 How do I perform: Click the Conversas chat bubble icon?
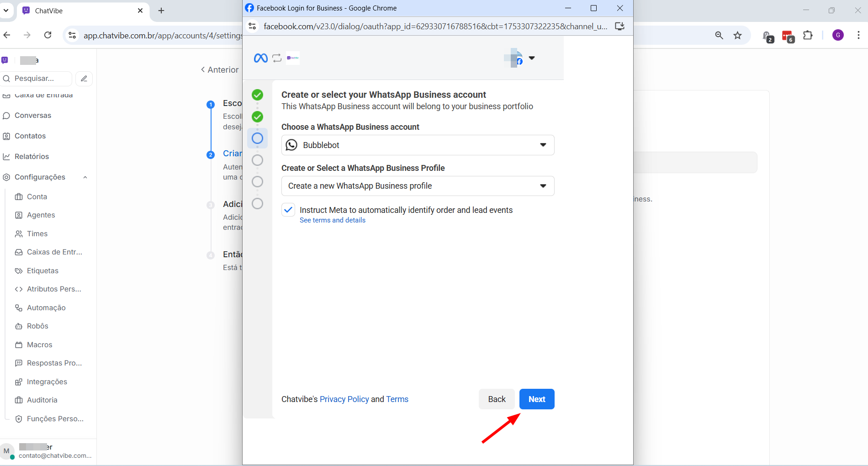6,116
